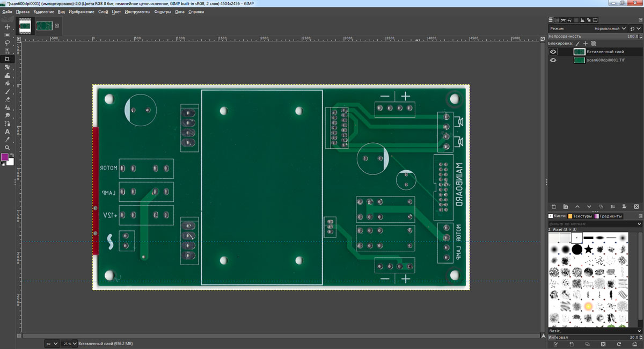Activate the Text tool
Screen dimensions: 644x349
tap(8, 132)
